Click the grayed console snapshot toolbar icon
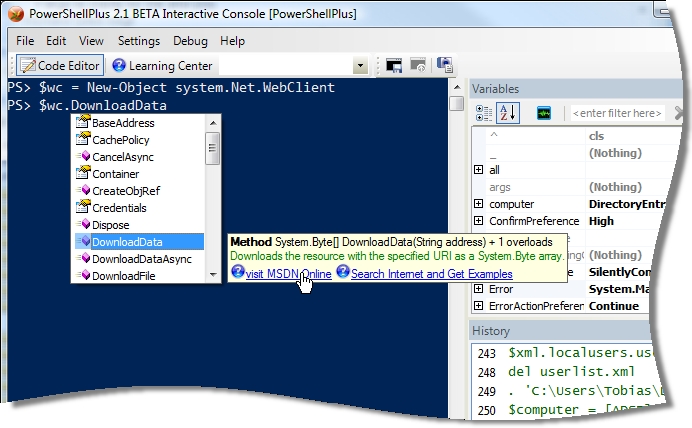The width and height of the screenshot is (692, 428). [x=418, y=65]
